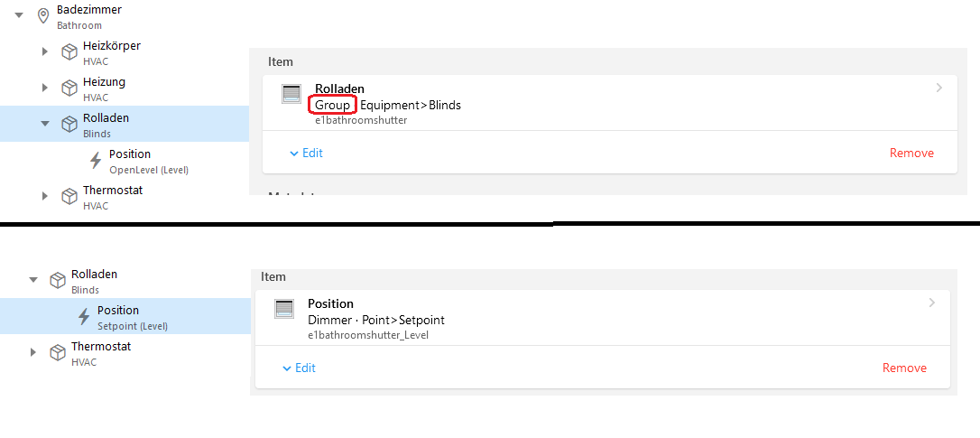The height and width of the screenshot is (438, 980).
Task: Collapse the Badezimmer tree node
Action: click(19, 15)
